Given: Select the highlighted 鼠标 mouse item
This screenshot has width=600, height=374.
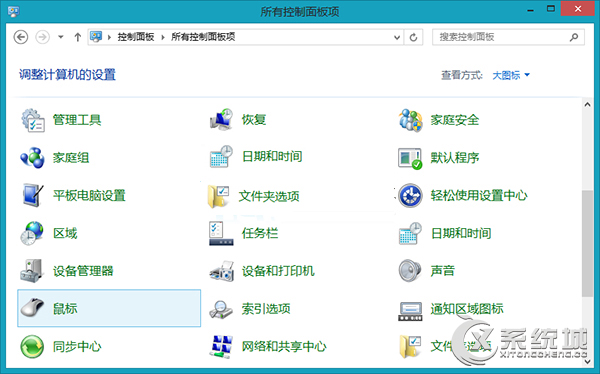Looking at the screenshot, I should pos(109,308).
